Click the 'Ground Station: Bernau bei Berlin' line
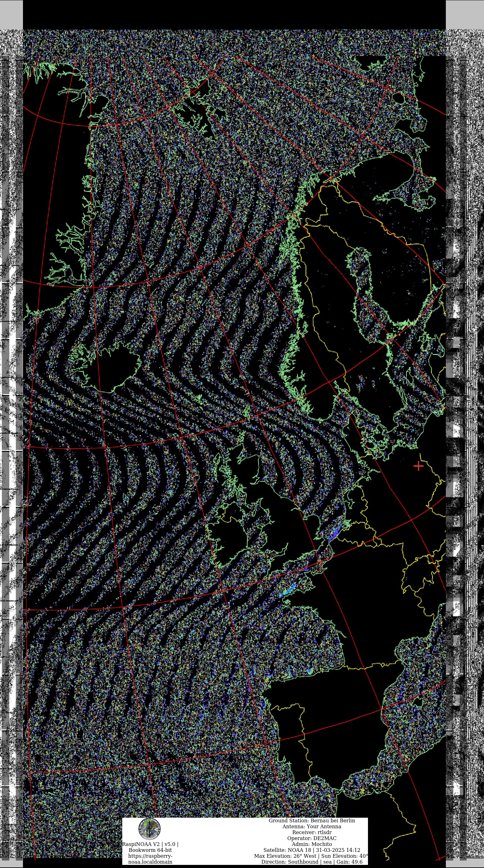Screen dimensions: 484x868 (x=312, y=820)
